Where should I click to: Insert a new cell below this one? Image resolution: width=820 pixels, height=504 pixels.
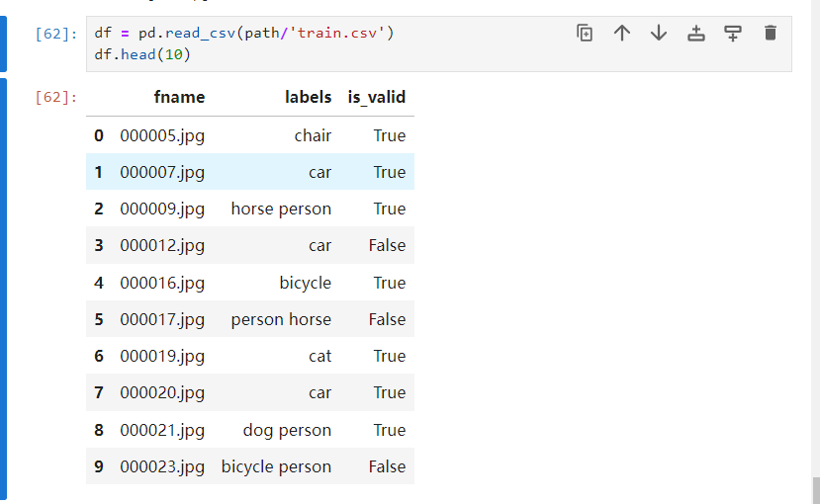733,33
